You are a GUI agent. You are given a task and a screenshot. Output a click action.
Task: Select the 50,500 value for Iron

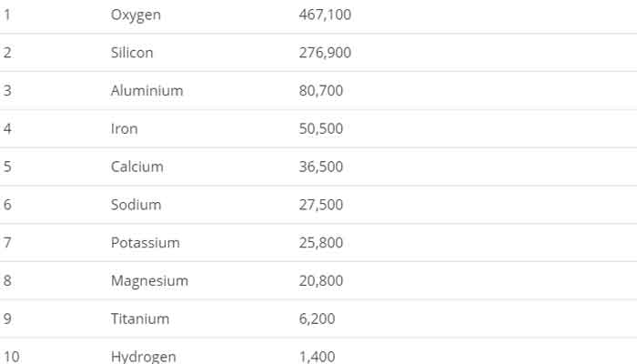pyautogui.click(x=321, y=129)
